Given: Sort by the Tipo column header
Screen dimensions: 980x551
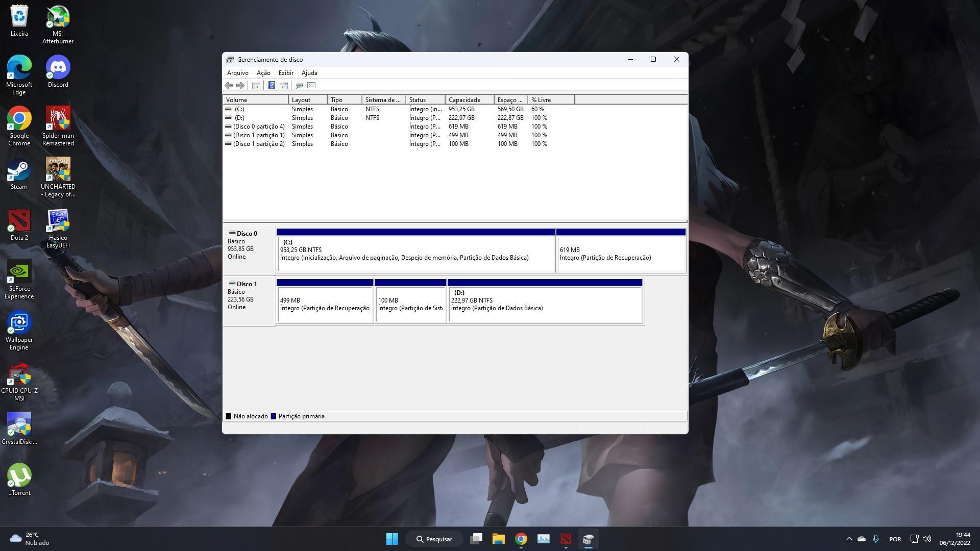Looking at the screenshot, I should [x=345, y=100].
